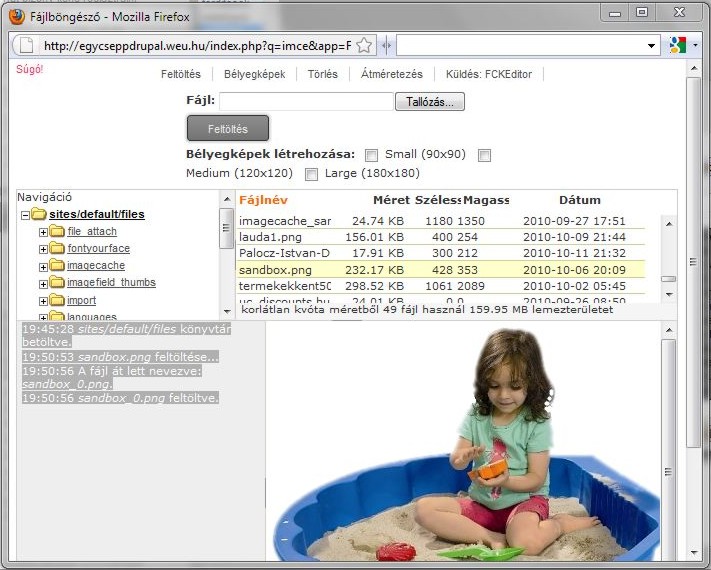Enable Large (180x180) thumbnail checkbox
The width and height of the screenshot is (711, 570).
click(x=311, y=174)
